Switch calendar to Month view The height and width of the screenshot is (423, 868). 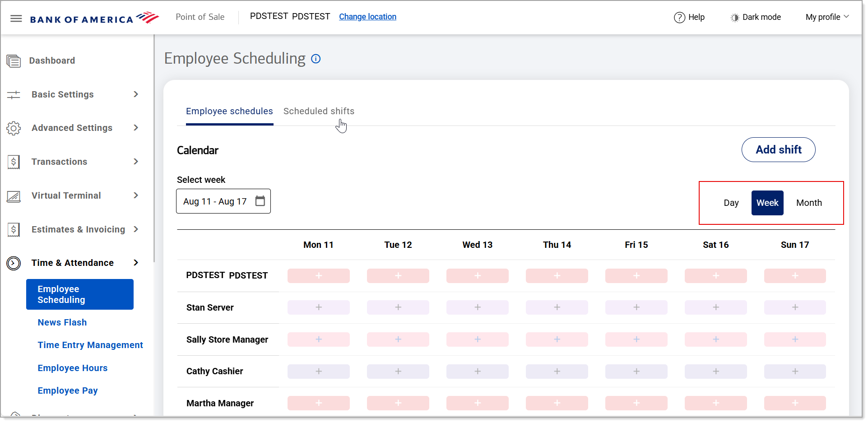click(809, 203)
